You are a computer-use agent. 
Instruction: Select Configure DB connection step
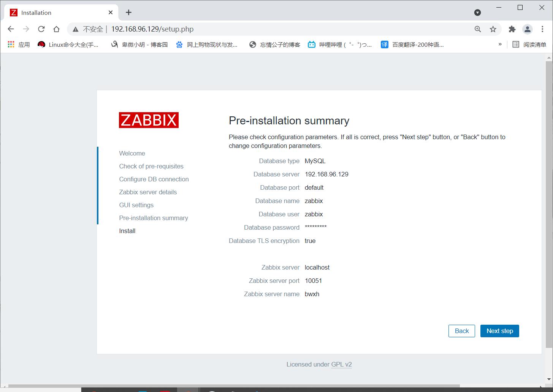(x=154, y=179)
